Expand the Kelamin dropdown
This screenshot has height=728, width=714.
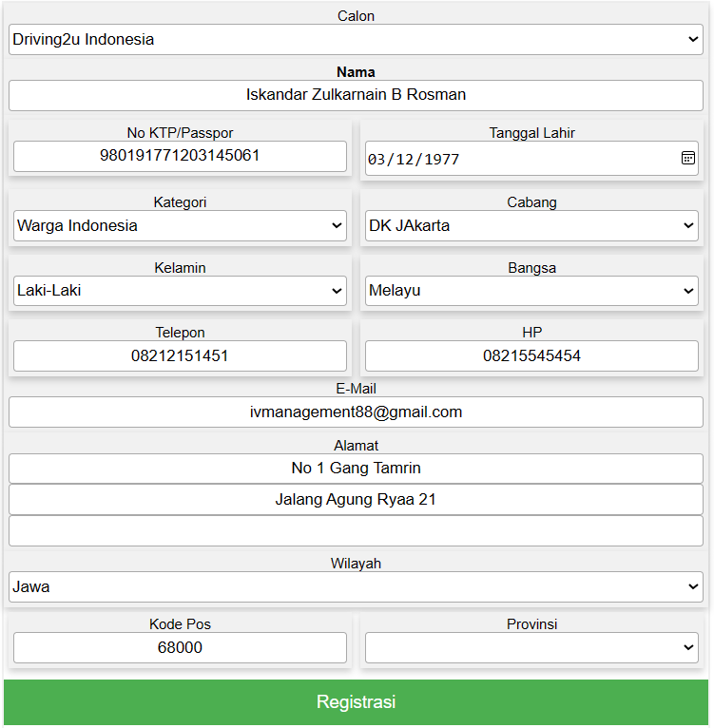point(180,291)
